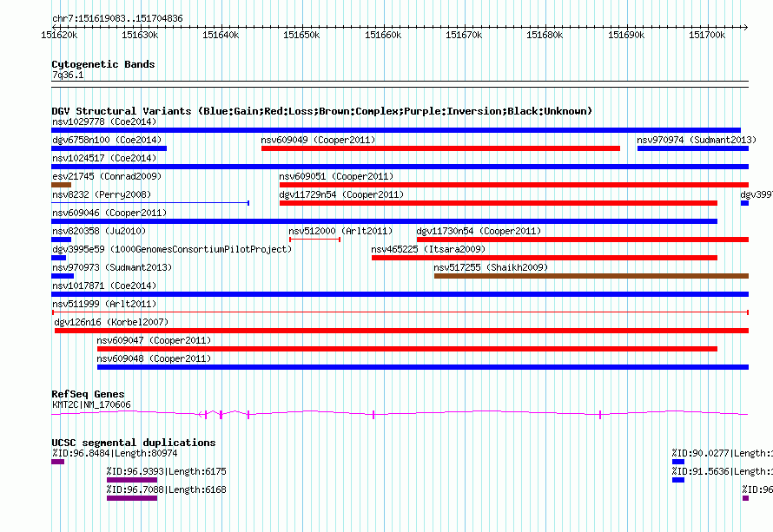Screen dimensions: 773x532
Task: Click UCSC segmental duplications heading
Action: [x=134, y=443]
